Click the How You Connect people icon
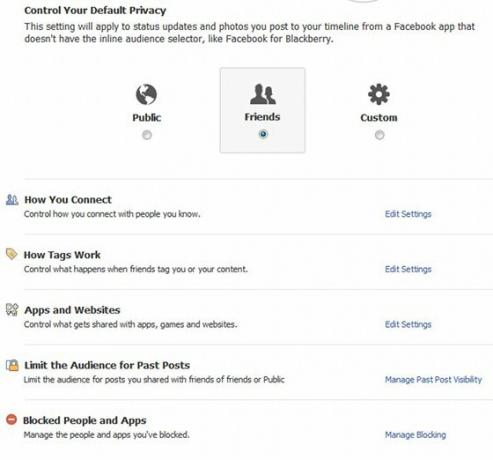The width and height of the screenshot is (493, 460). tap(12, 200)
